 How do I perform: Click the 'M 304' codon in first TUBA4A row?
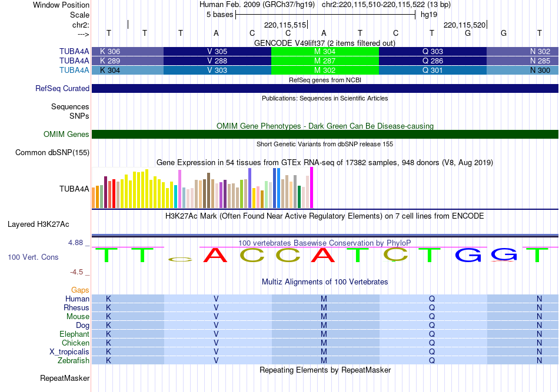coord(325,51)
